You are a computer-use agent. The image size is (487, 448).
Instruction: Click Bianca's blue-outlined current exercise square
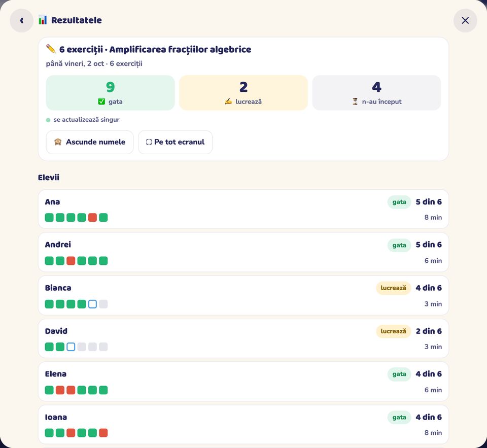coord(92,304)
